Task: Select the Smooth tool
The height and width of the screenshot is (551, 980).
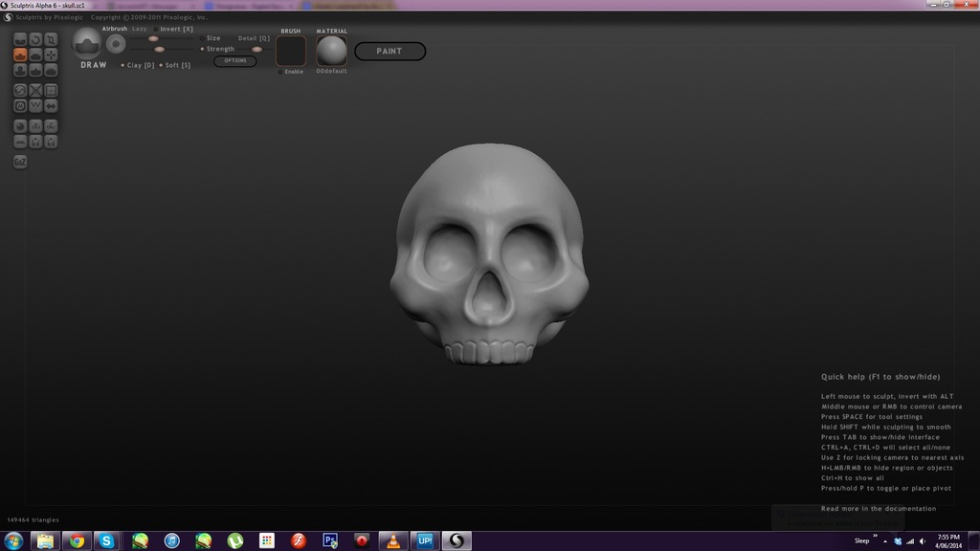Action: (51, 70)
